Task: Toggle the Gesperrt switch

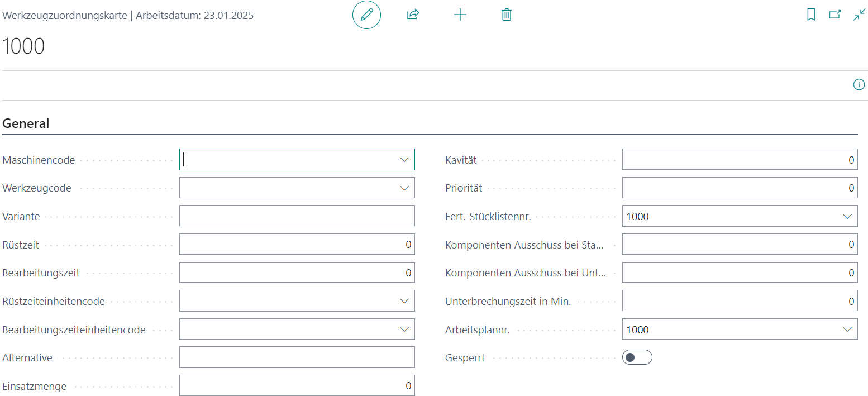Action: point(637,357)
